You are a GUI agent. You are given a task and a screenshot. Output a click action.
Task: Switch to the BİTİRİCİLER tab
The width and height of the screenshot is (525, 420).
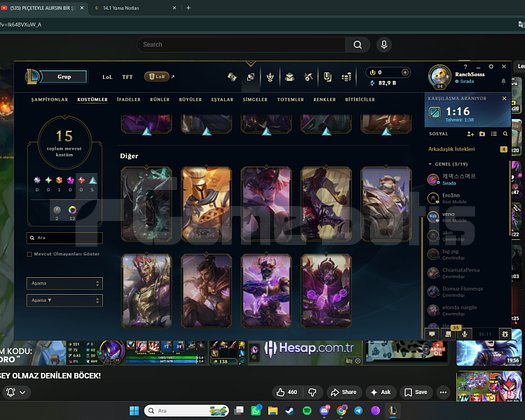click(360, 99)
